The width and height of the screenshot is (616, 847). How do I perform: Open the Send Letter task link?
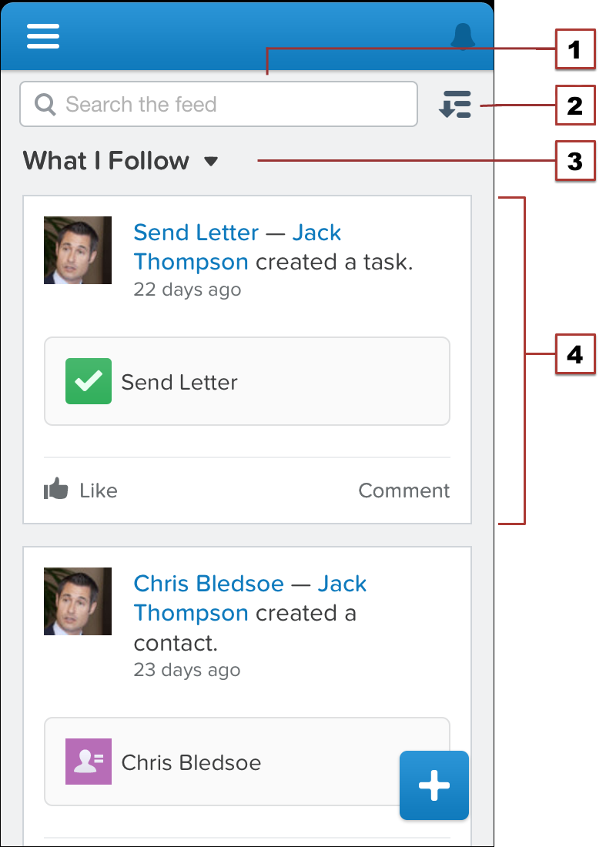(196, 233)
